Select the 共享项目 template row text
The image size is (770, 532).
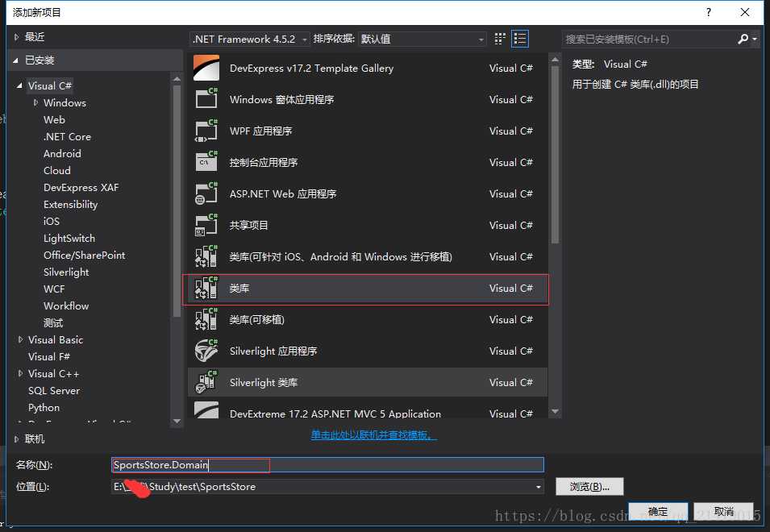248,225
